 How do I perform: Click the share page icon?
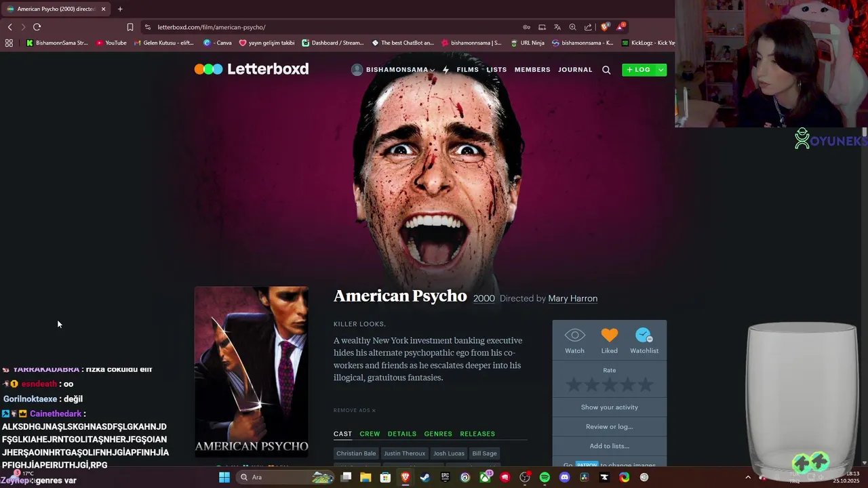588,27
